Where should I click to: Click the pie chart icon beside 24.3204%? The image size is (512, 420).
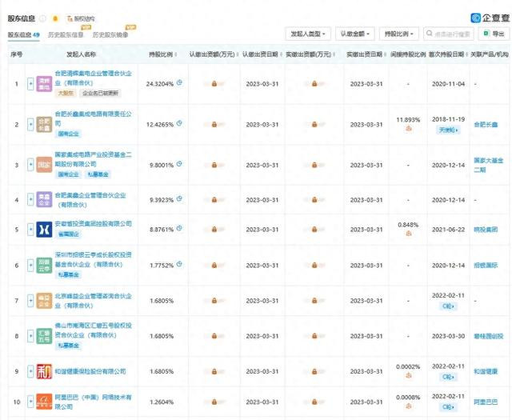point(179,82)
